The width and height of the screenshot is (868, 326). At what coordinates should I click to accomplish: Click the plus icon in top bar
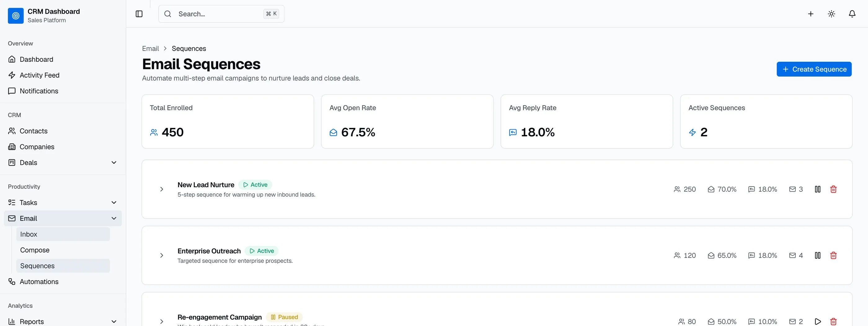pyautogui.click(x=810, y=14)
